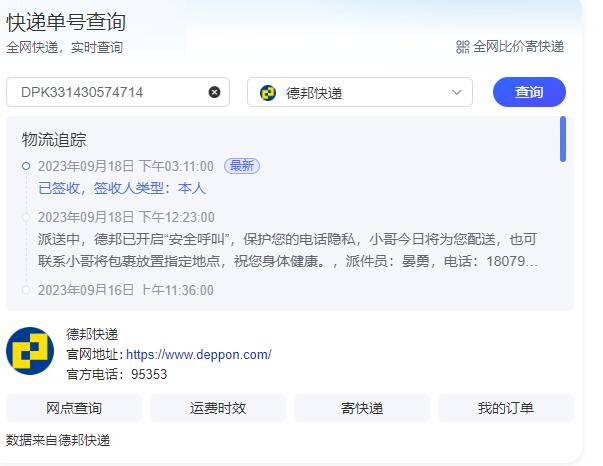Click timestamp 2023年09月18日 下午03:11:00

point(126,166)
